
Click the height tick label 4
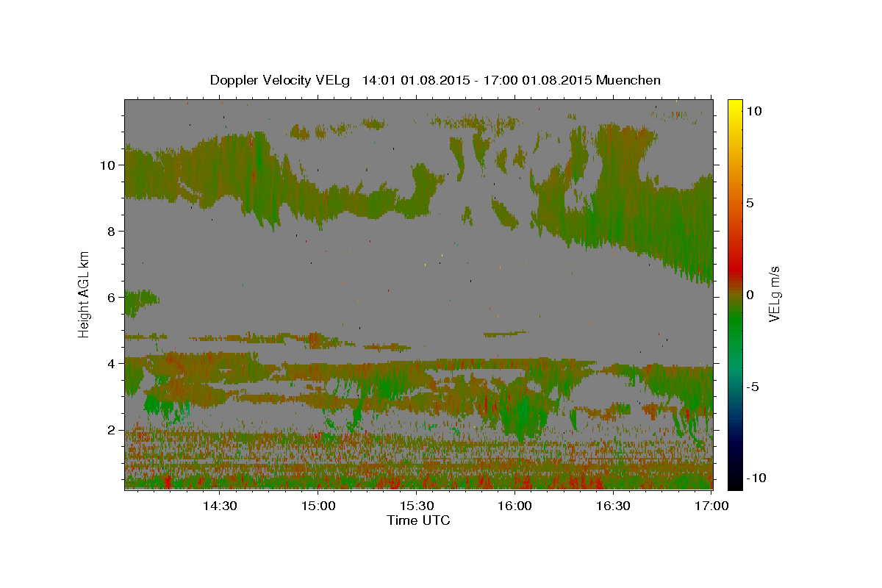point(112,363)
